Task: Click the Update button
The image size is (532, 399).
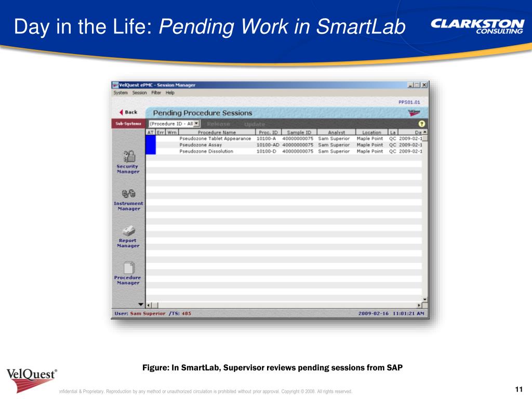Action: [x=255, y=124]
